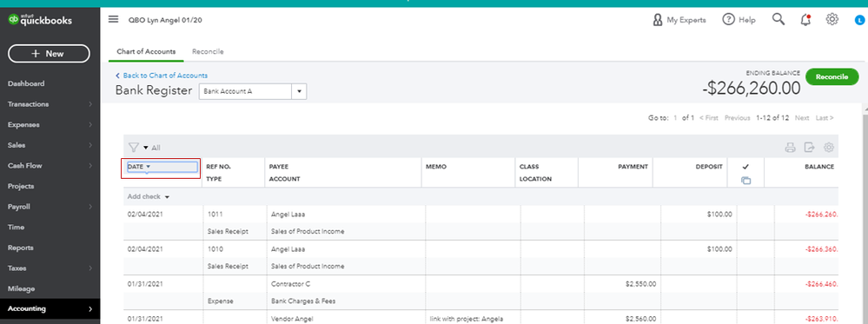Click the MEMO column header
The image size is (868, 324).
coord(436,167)
